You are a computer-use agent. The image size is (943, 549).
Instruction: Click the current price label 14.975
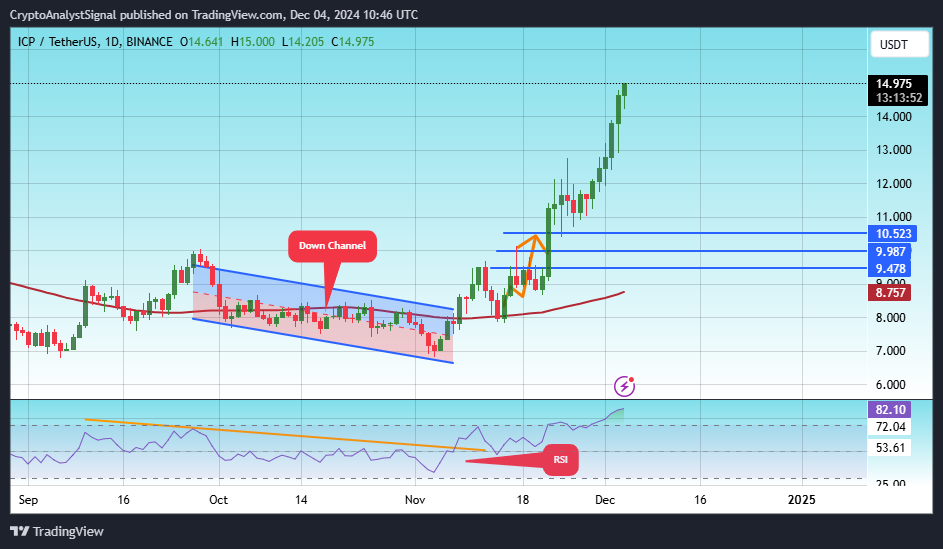[894, 84]
